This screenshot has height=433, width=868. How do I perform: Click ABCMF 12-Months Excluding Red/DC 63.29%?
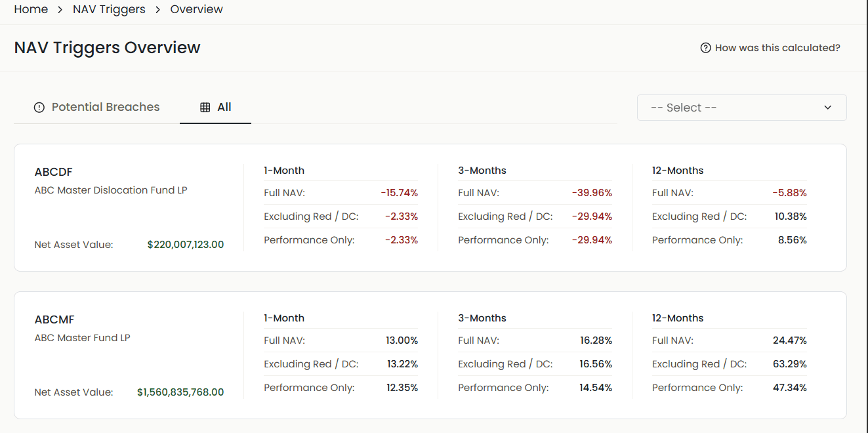pyautogui.click(x=790, y=364)
